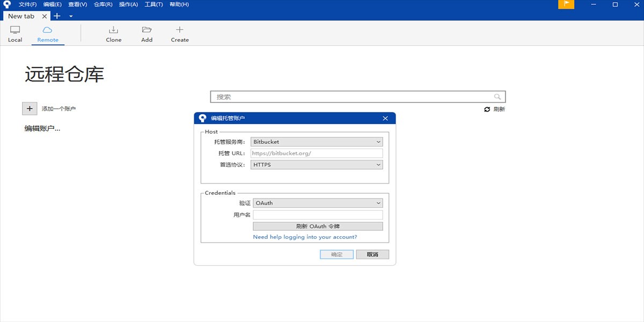Switch to the Local repositories view
This screenshot has height=322, width=644.
tap(14, 33)
